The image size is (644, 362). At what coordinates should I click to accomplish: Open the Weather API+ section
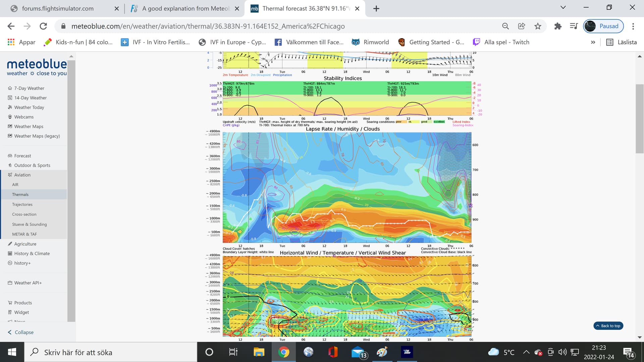(x=28, y=283)
